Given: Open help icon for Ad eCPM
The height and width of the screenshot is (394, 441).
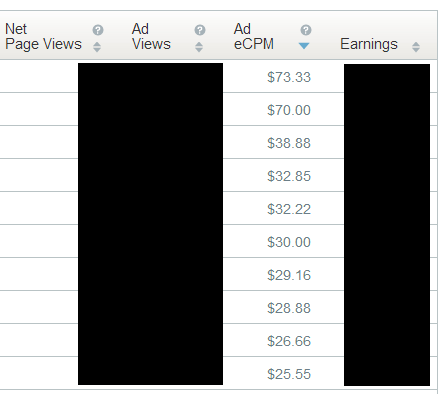Looking at the screenshot, I should pos(306,30).
